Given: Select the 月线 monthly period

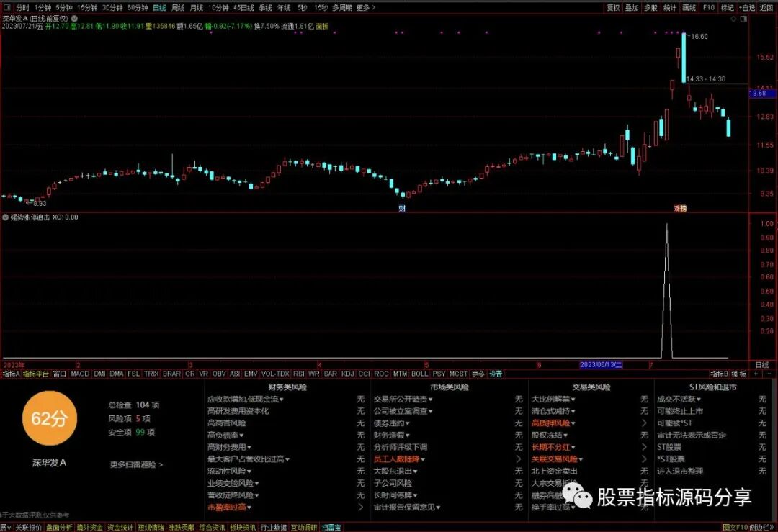Looking at the screenshot, I should click(197, 7).
